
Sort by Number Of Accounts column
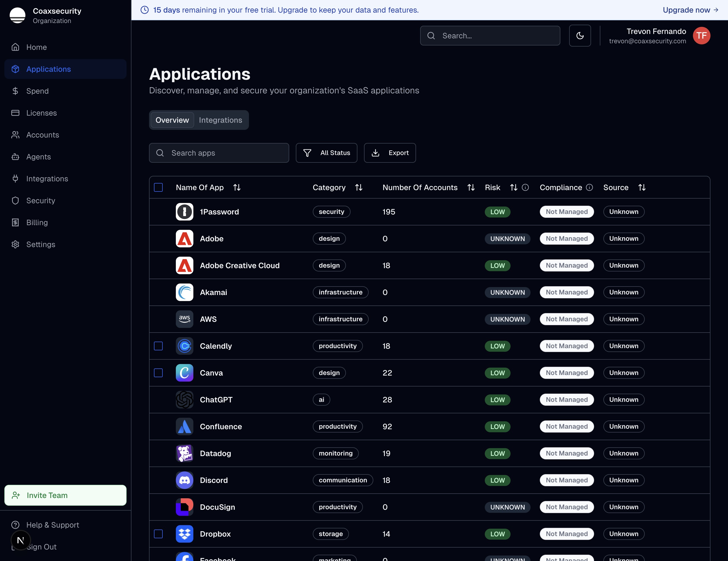(x=471, y=187)
